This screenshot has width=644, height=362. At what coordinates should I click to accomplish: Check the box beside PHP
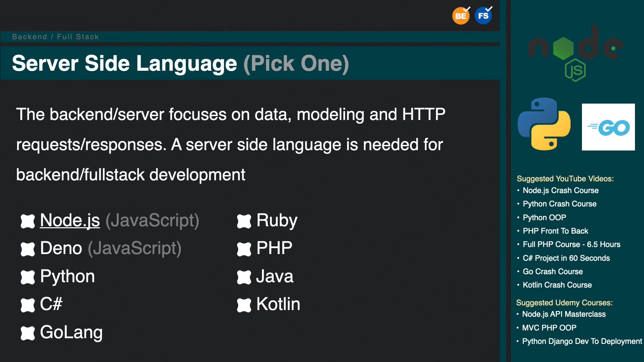point(244,249)
